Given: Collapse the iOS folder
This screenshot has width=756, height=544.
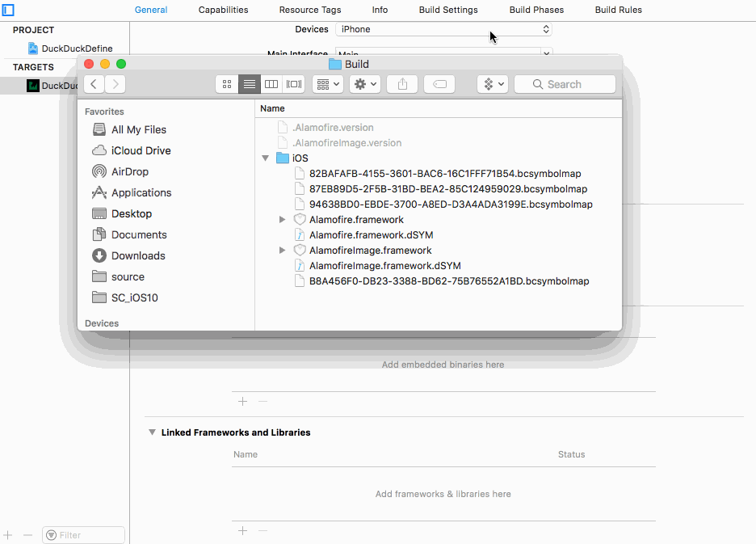Looking at the screenshot, I should pos(265,158).
